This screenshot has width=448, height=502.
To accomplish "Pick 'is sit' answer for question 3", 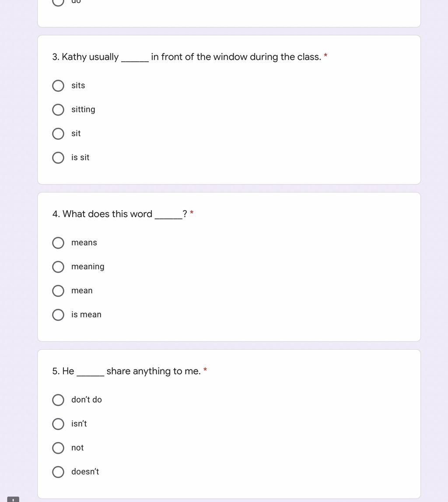I will (58, 158).
